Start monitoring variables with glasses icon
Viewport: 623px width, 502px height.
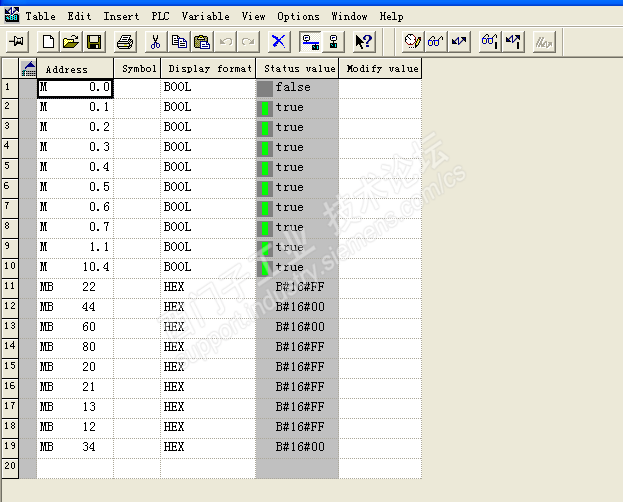(x=436, y=41)
